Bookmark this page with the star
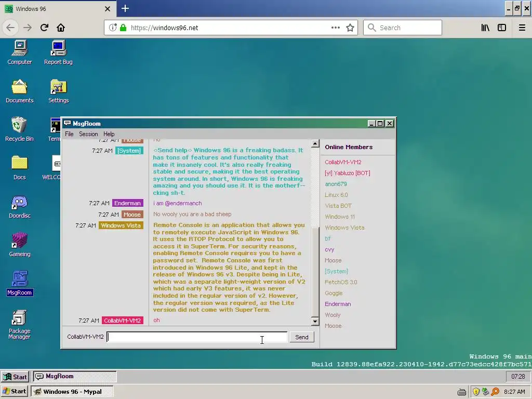 point(350,28)
